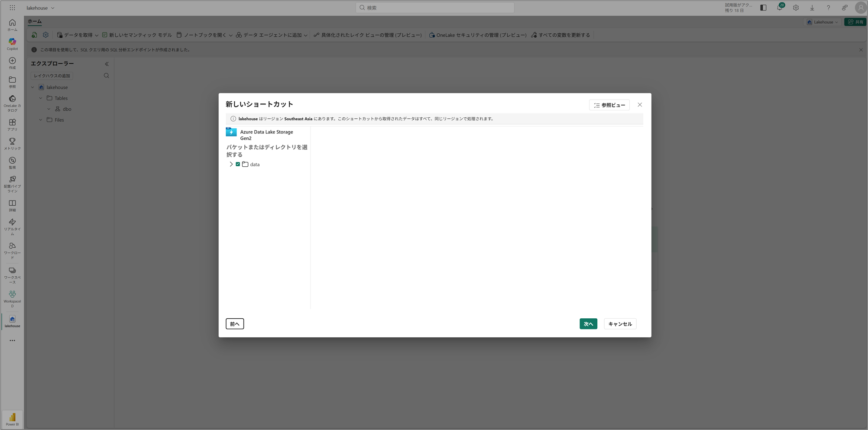
Task: Click the キャンセル button
Action: (x=619, y=324)
